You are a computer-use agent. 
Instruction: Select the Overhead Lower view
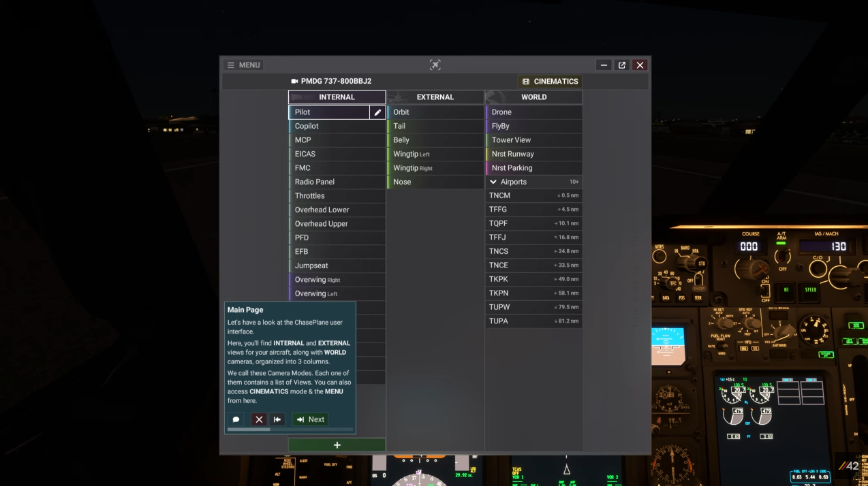(337, 210)
